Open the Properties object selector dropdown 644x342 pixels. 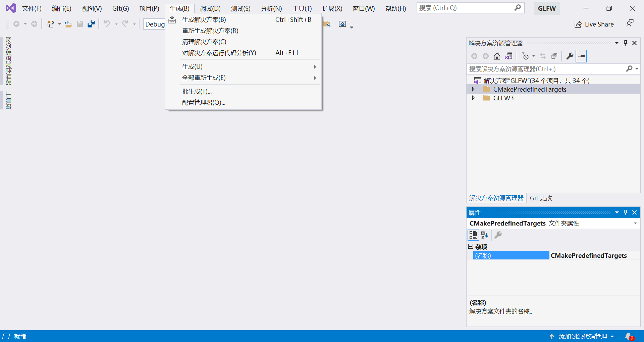click(635, 223)
